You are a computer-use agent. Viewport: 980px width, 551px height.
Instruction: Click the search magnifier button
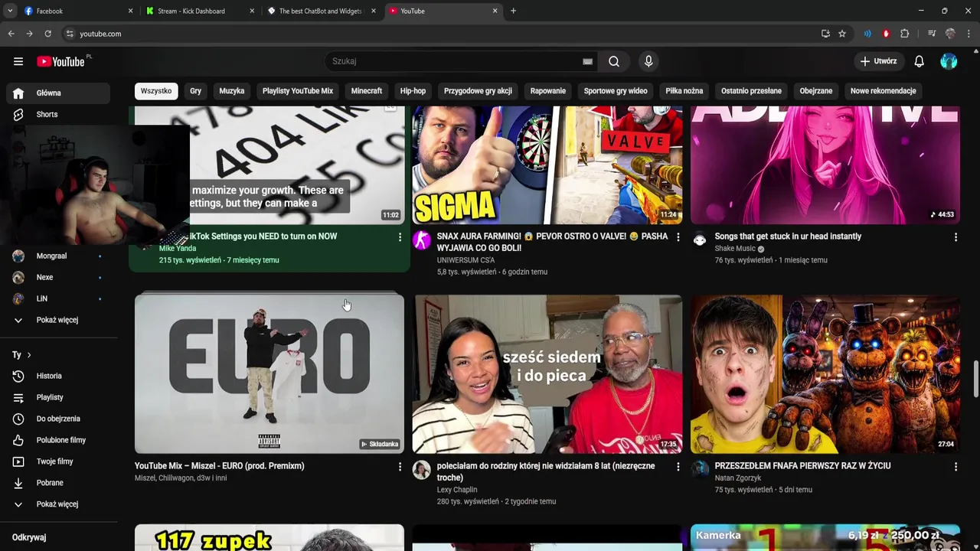[x=614, y=61]
